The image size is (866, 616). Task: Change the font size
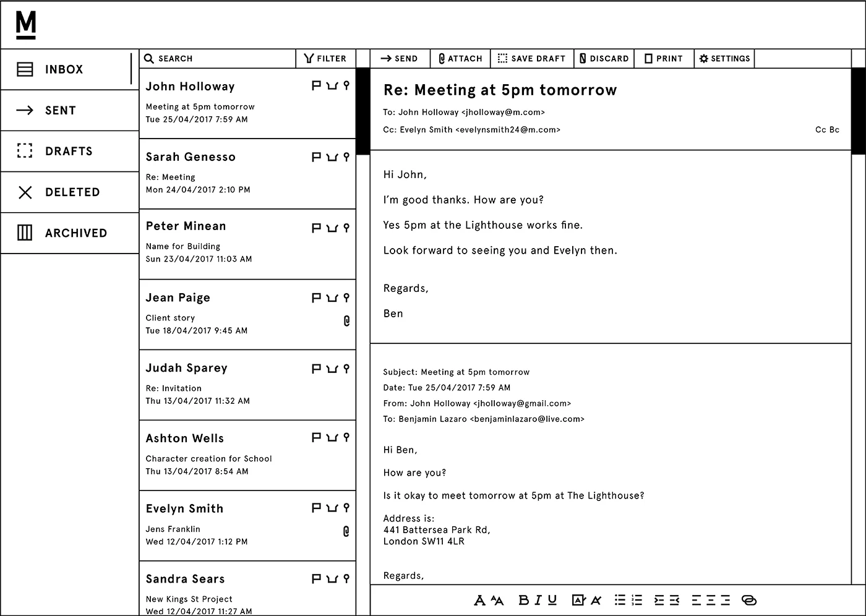coord(497,600)
